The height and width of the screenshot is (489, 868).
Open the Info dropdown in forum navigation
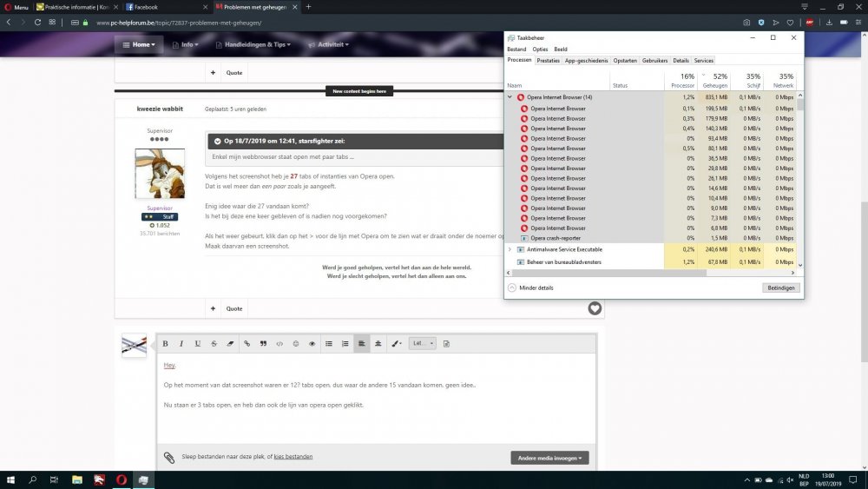pyautogui.click(x=186, y=44)
